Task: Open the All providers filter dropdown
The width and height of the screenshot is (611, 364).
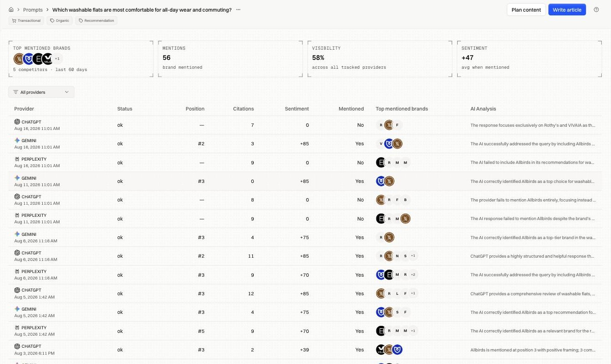Action: [41, 92]
